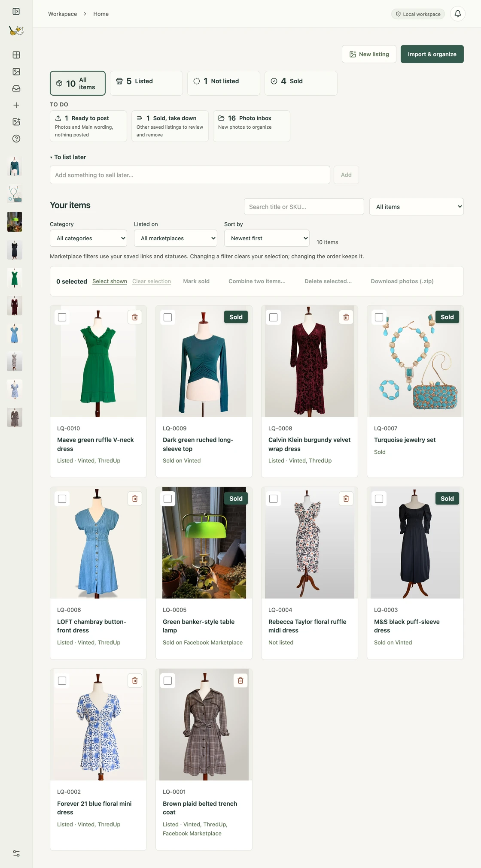Switch to the 5 Listed tab
Image resolution: width=481 pixels, height=868 pixels.
(x=146, y=83)
